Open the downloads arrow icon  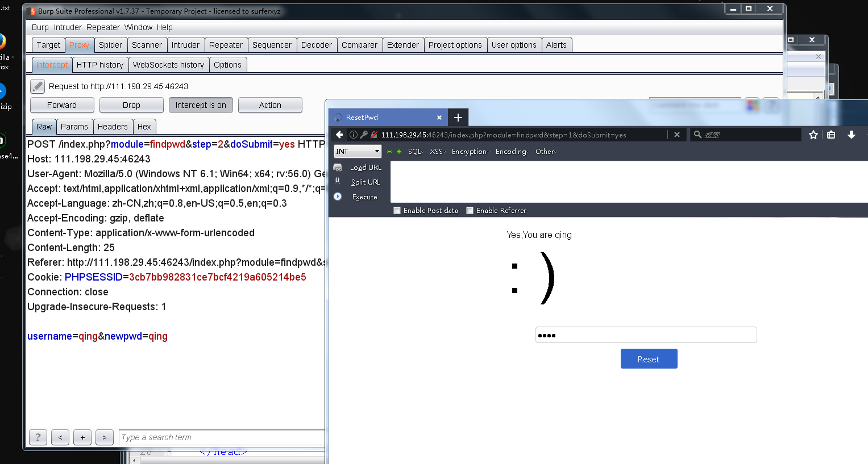click(851, 135)
